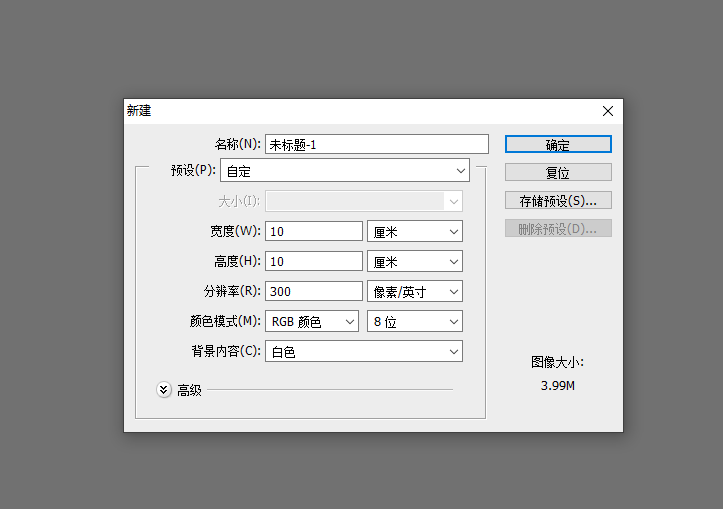Click the disabled 大小 size dropdown

363,201
